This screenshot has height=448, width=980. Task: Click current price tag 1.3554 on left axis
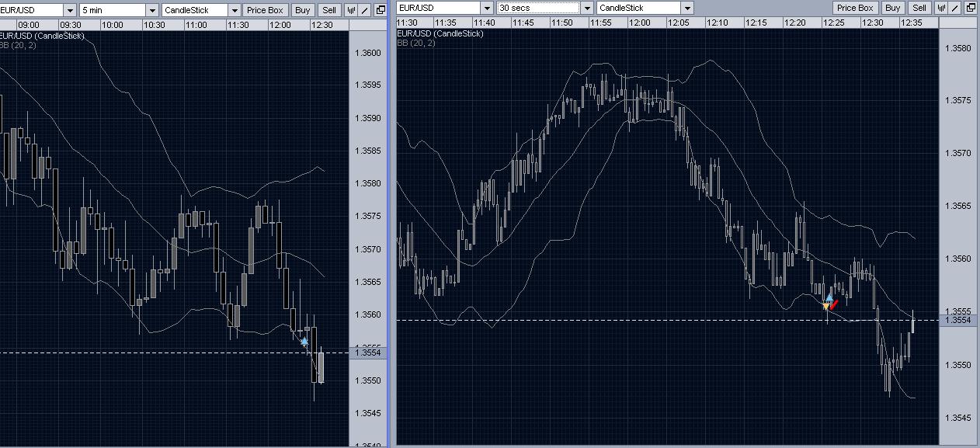point(367,352)
